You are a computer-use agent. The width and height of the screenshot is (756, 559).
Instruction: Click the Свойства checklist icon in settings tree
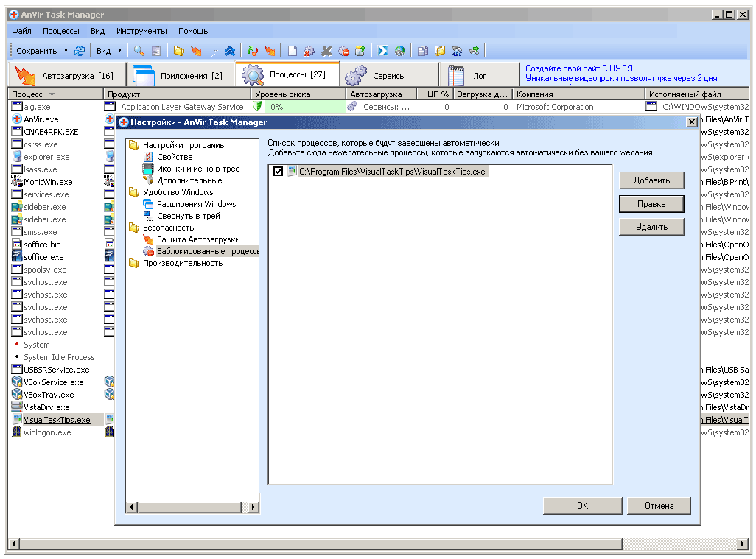(148, 157)
